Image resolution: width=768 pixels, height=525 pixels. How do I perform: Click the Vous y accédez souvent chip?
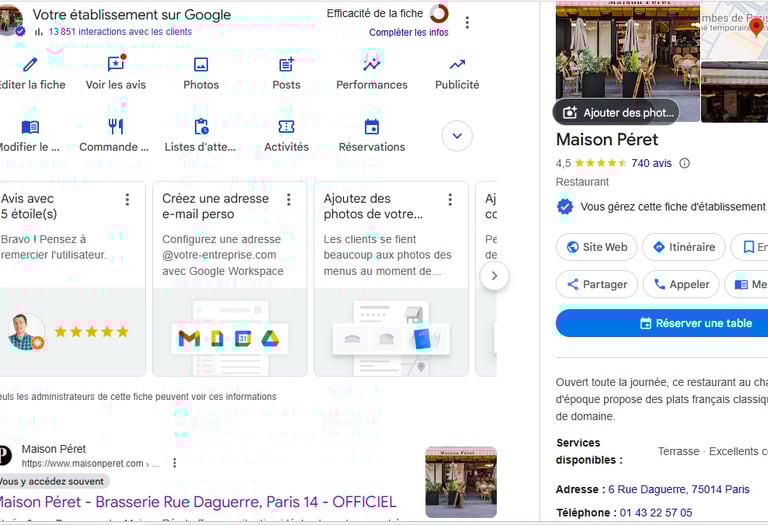coord(53,481)
